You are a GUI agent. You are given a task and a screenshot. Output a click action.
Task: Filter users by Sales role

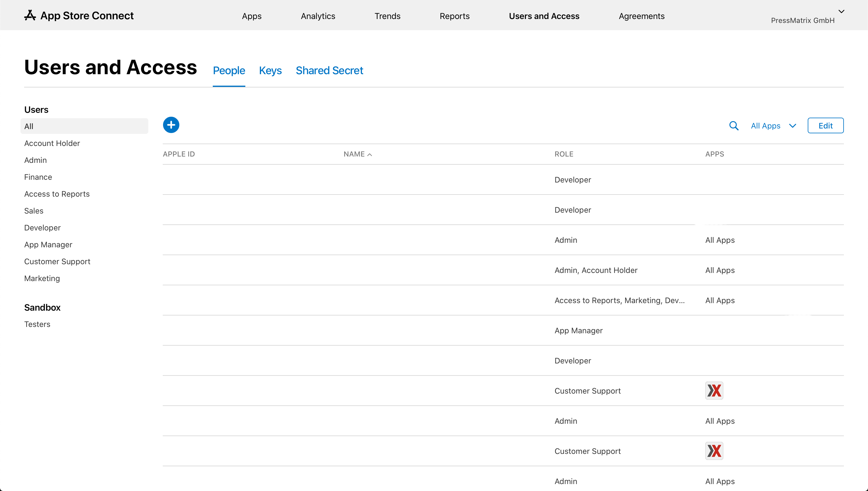(34, 211)
